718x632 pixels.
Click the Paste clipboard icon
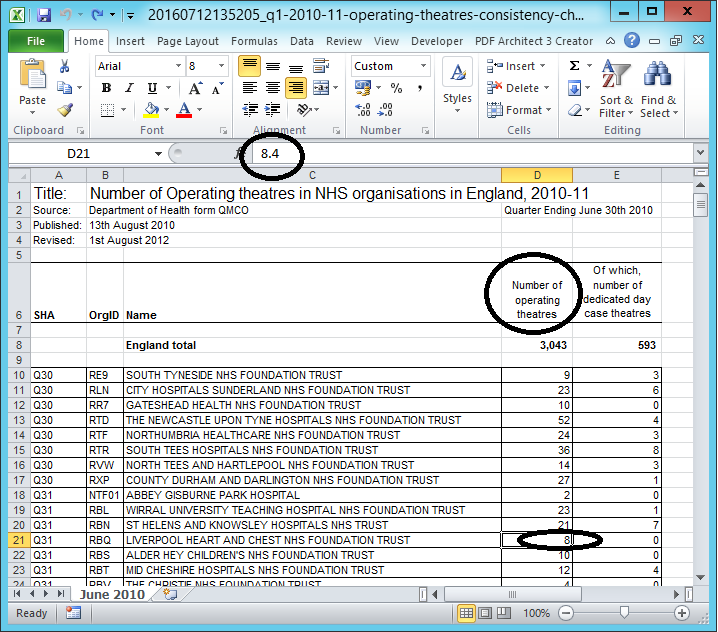pos(33,75)
